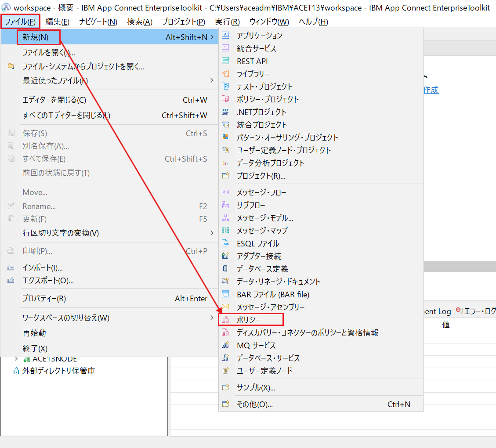Screen dimensions: 496x448
Task: Click the BAR ファイル icon
Action: coord(225,294)
